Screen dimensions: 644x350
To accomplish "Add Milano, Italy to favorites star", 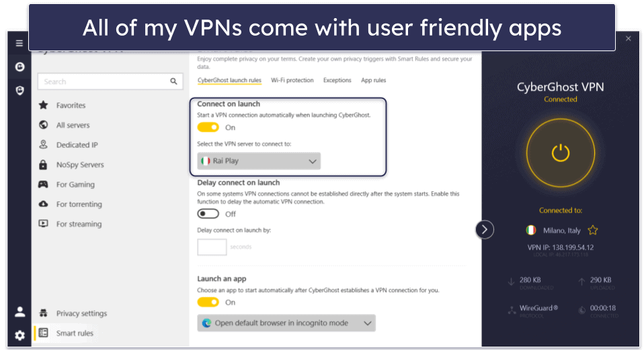I will click(593, 230).
